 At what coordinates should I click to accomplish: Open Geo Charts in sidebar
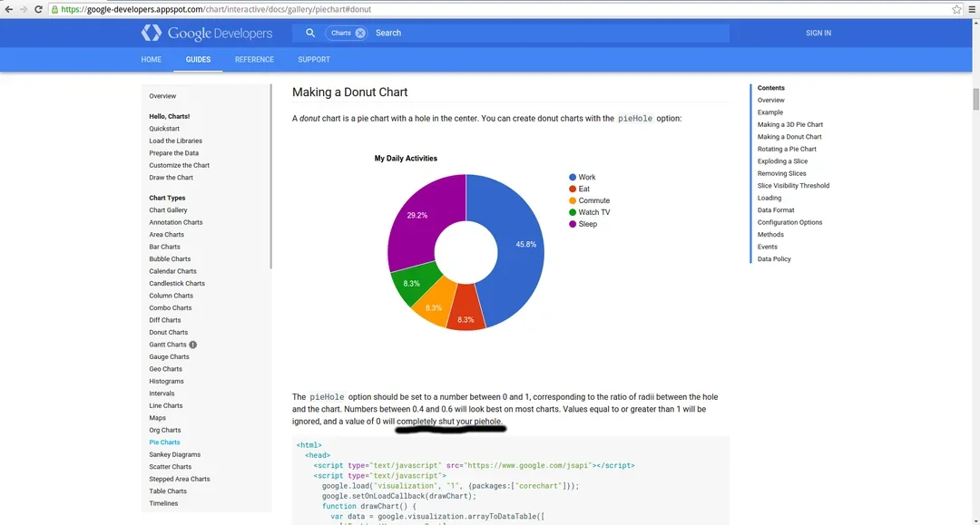[x=166, y=369]
